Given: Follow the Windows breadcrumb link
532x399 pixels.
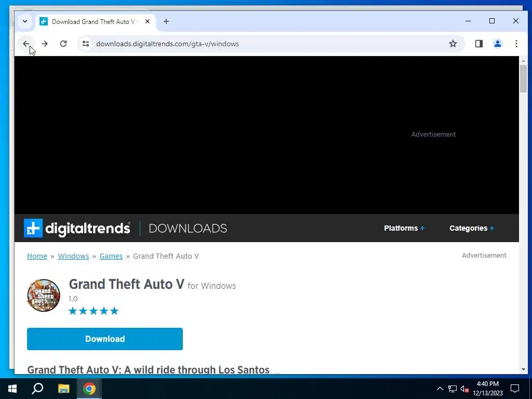Looking at the screenshot, I should pyautogui.click(x=73, y=256).
